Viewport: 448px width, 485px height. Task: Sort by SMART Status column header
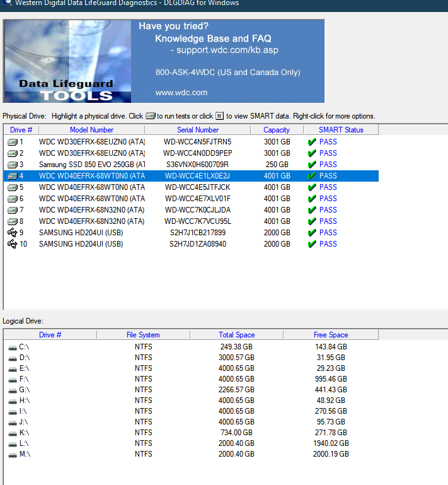(341, 130)
